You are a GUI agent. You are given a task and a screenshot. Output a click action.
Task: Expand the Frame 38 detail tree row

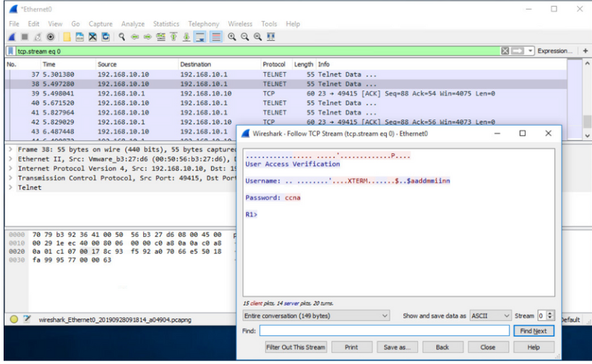point(9,149)
